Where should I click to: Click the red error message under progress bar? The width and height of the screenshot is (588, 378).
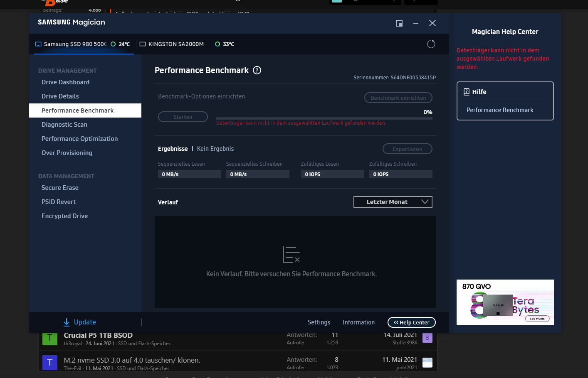301,123
